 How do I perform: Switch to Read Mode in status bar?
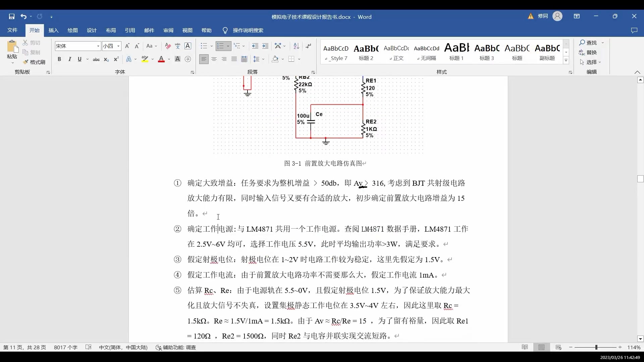525,348
